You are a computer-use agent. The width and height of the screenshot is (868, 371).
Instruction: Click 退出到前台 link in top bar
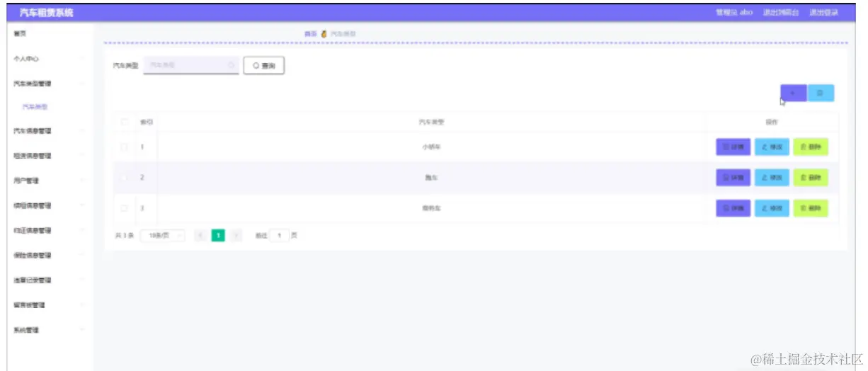tap(781, 13)
